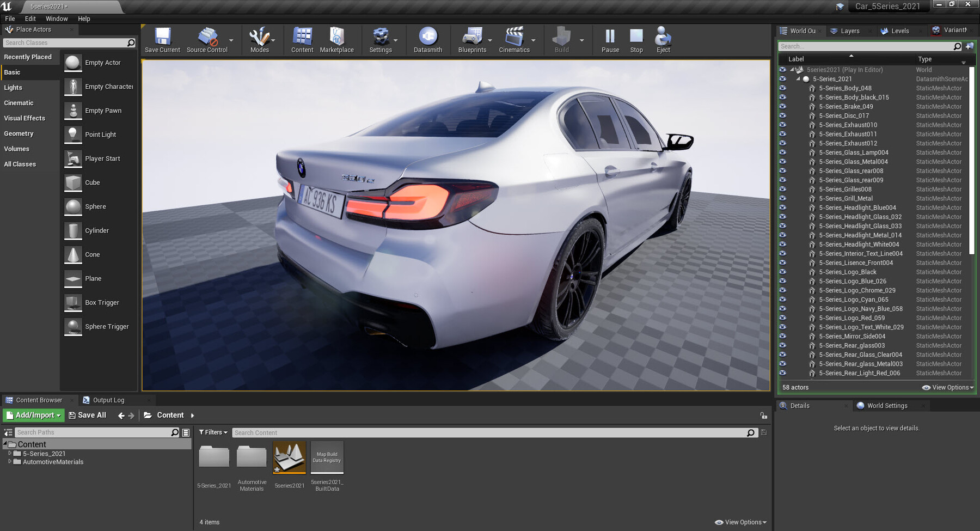Navigate back in Content Browser history
Screen dimensions: 980x531
point(121,416)
